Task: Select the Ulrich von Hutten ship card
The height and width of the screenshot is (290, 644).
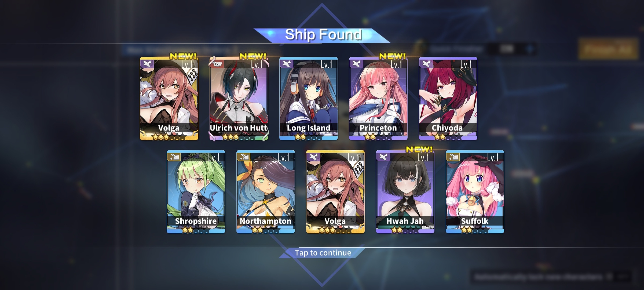Action: coord(239,99)
